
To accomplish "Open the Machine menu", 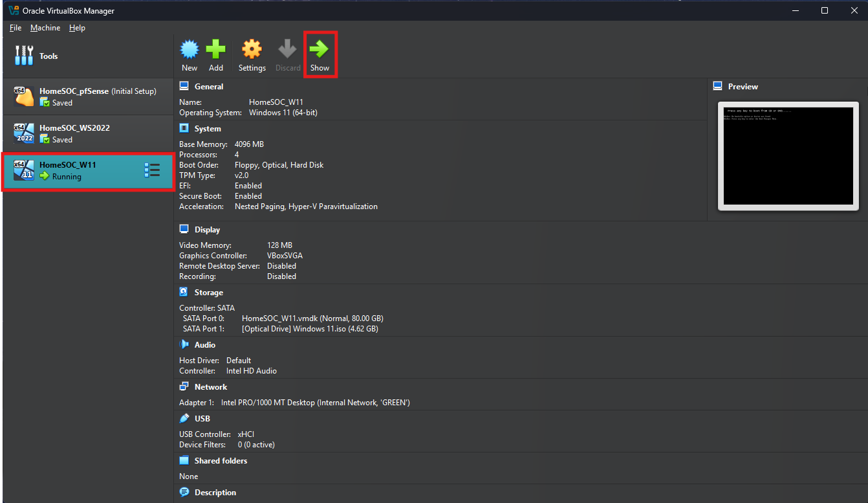I will coord(45,28).
